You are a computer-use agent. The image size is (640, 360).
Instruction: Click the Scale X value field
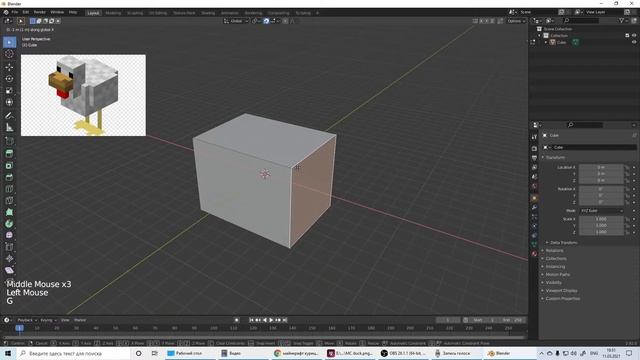[602, 219]
